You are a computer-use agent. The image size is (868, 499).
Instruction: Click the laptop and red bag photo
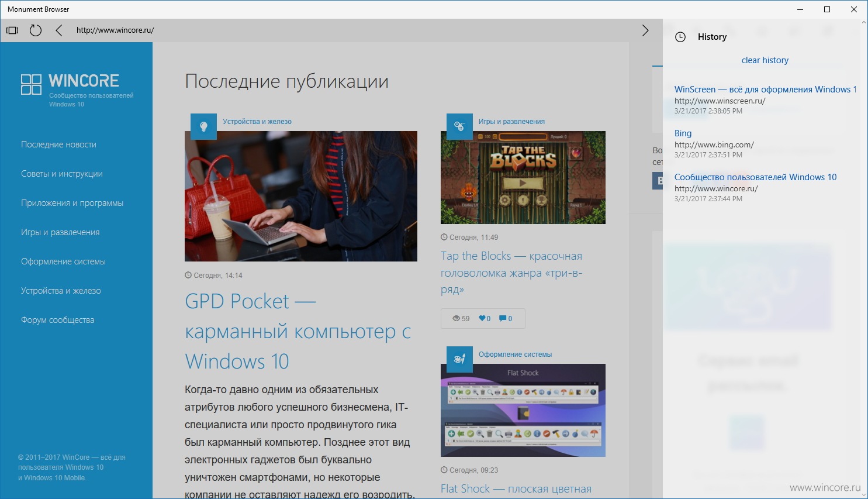click(301, 196)
